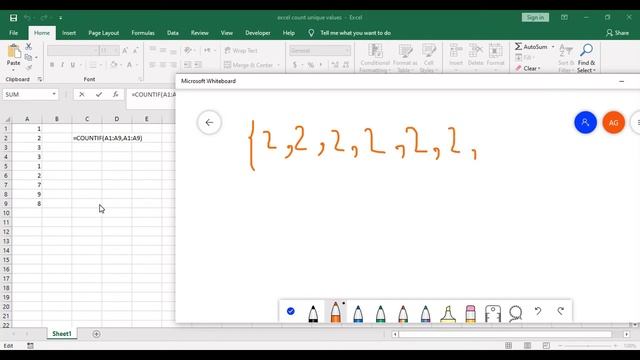This screenshot has height=360, width=640.
Task: Open the Help tab
Action: point(289,33)
